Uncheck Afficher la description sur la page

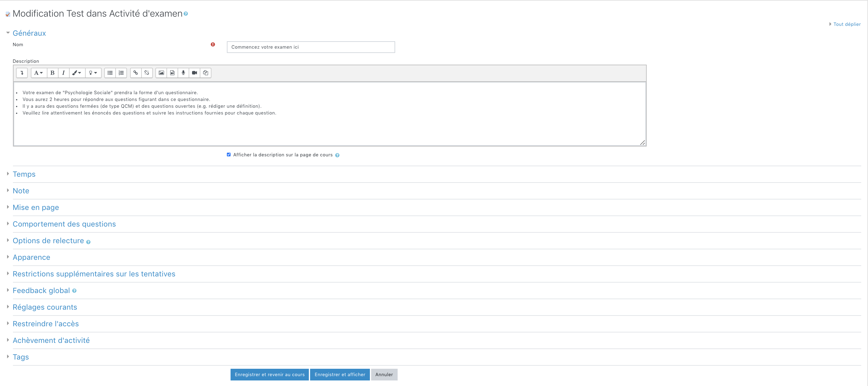pyautogui.click(x=229, y=155)
